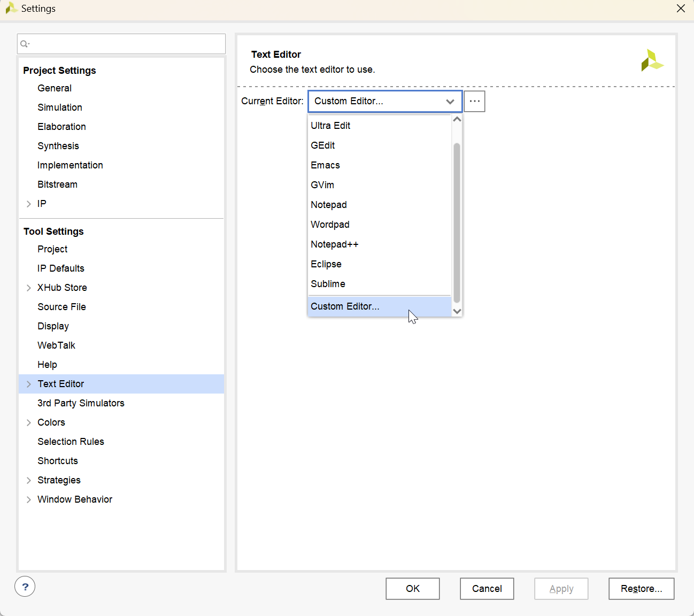The height and width of the screenshot is (616, 694).
Task: Open Bitstream settings
Action: pos(57,184)
